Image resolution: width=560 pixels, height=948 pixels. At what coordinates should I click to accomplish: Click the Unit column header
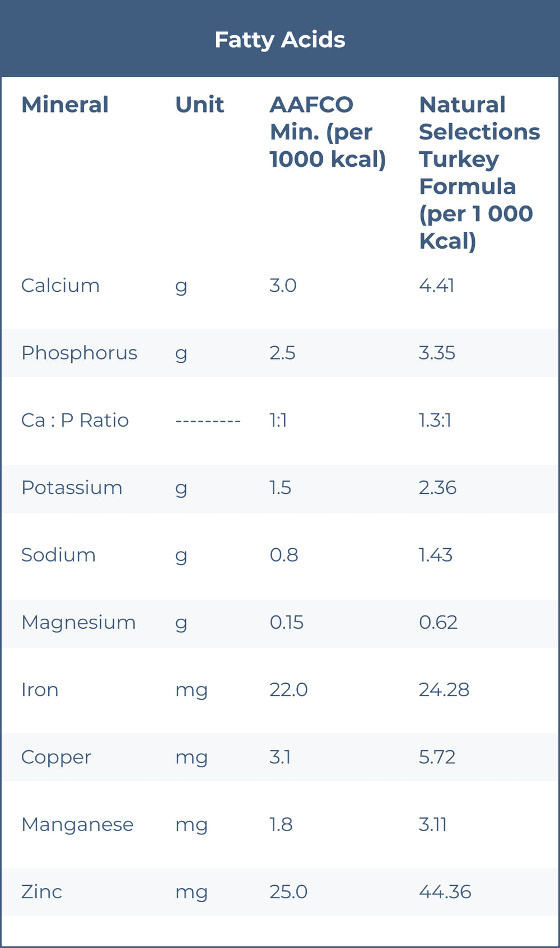199,105
